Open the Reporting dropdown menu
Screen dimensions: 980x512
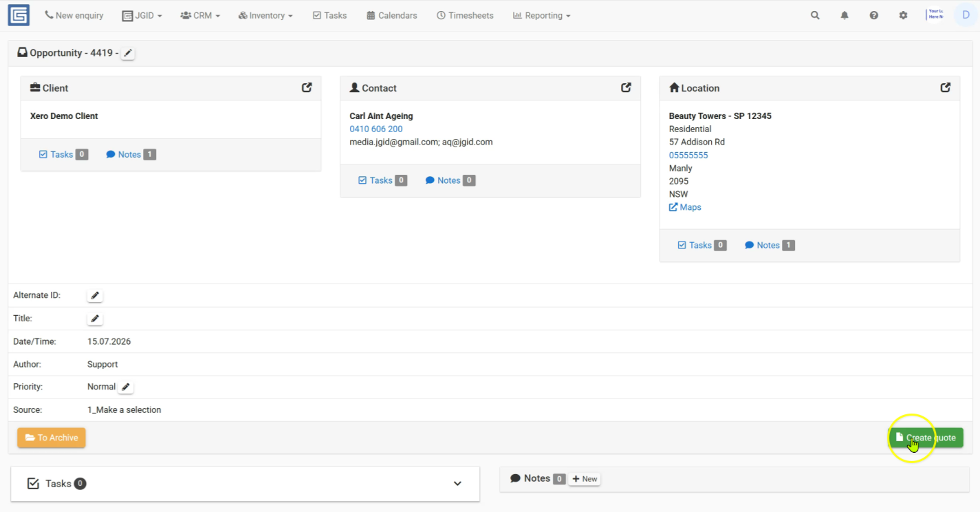click(542, 15)
